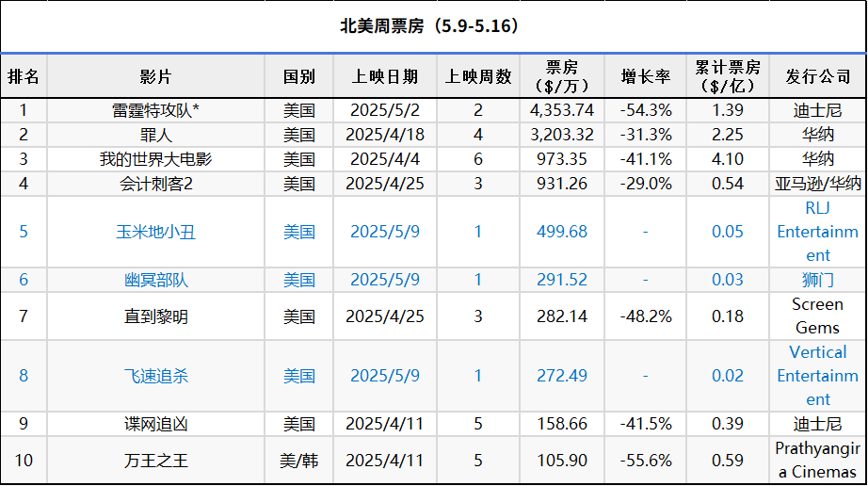Select the 雷霆特攻队* film cell
868x486 pixels.
[155, 110]
